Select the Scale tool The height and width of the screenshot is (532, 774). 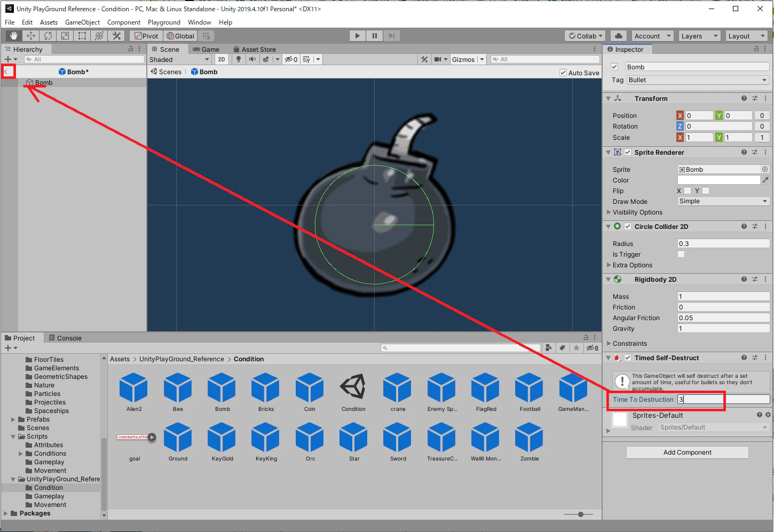point(65,36)
